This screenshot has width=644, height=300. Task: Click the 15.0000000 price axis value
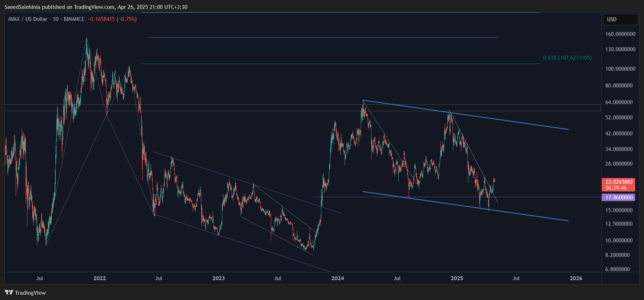click(619, 210)
